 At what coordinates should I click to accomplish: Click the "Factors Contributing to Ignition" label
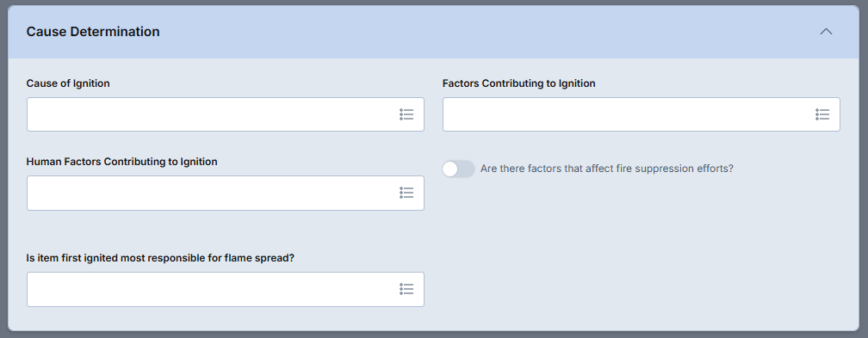point(518,83)
